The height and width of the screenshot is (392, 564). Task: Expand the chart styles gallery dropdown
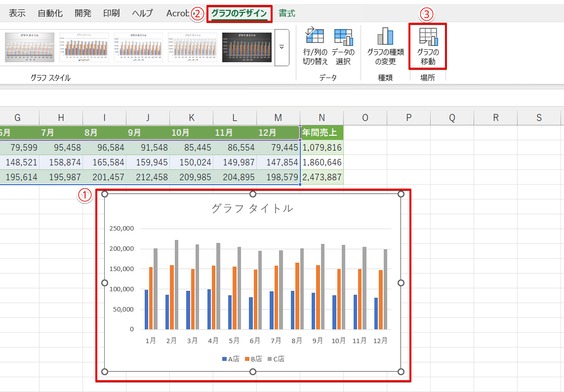click(x=282, y=47)
